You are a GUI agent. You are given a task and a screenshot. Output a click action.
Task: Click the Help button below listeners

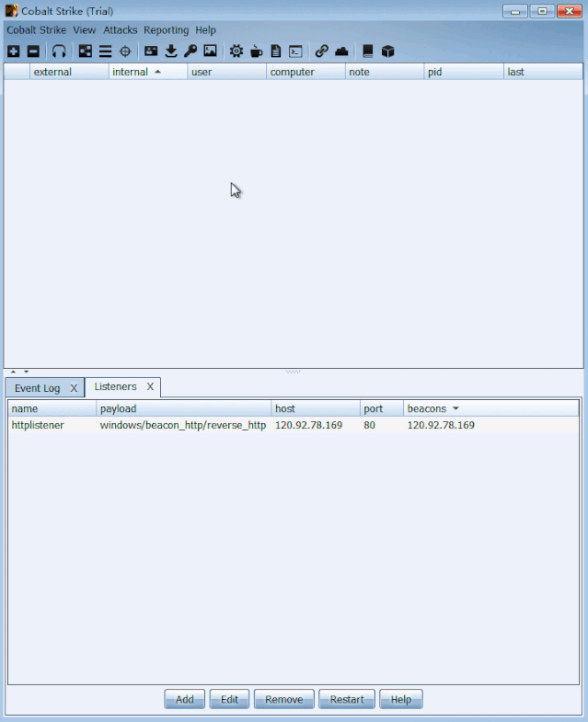click(x=401, y=699)
